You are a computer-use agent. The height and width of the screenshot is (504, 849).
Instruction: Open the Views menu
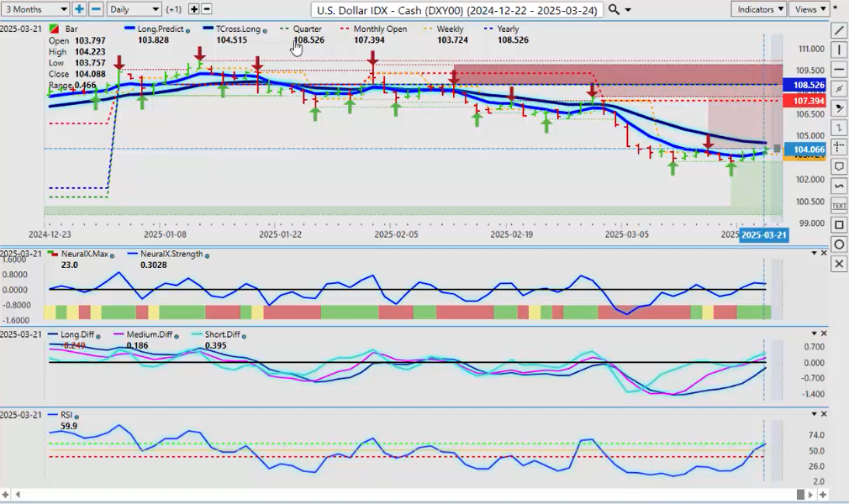[808, 9]
